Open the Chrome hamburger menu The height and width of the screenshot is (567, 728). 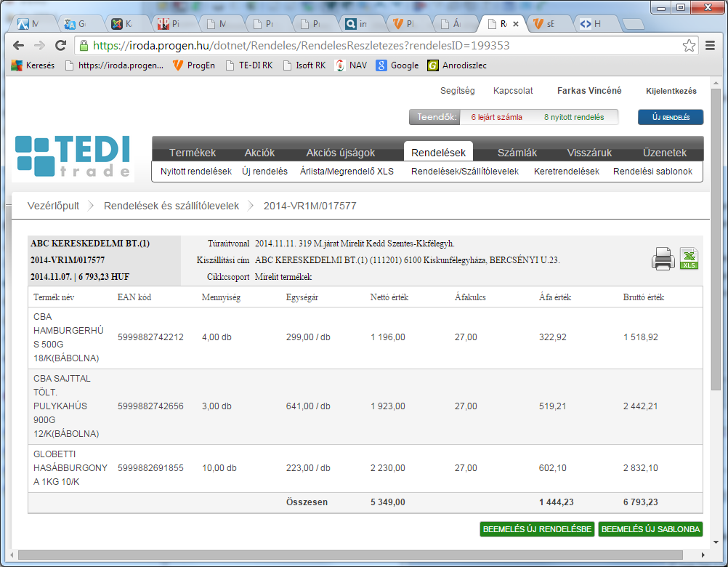[x=710, y=46]
